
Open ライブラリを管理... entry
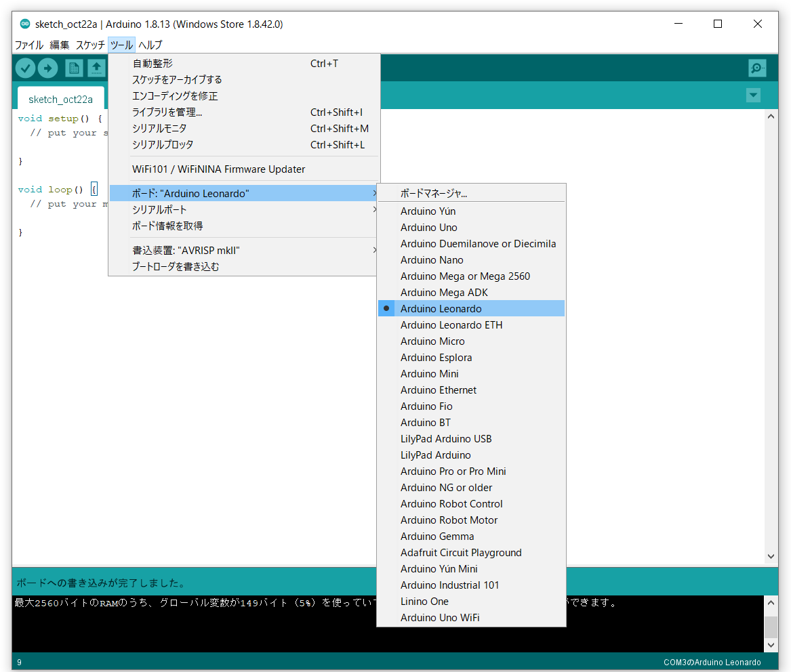coord(243,112)
